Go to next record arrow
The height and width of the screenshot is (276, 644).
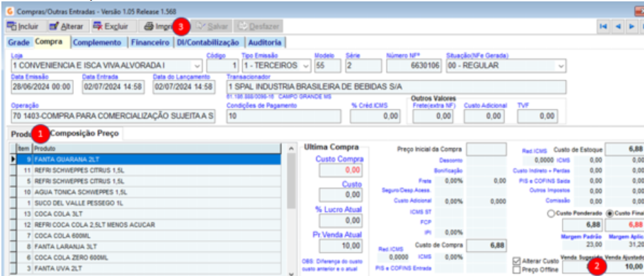[632, 27]
